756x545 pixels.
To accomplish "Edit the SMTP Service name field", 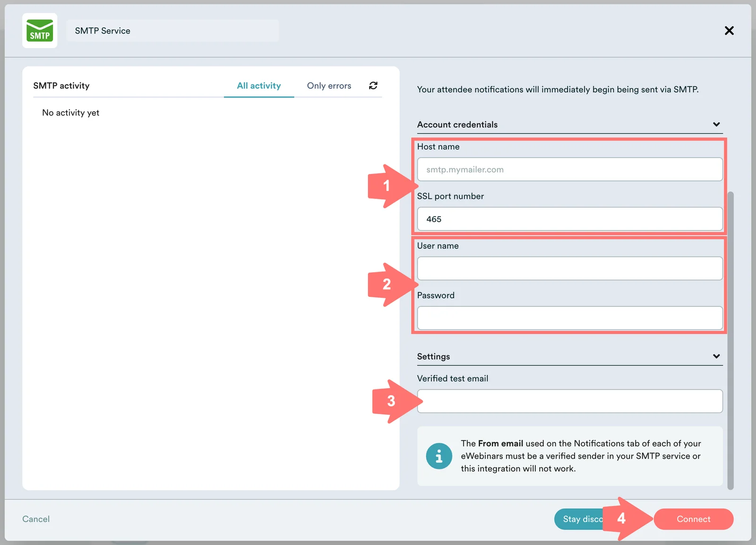I will 172,31.
